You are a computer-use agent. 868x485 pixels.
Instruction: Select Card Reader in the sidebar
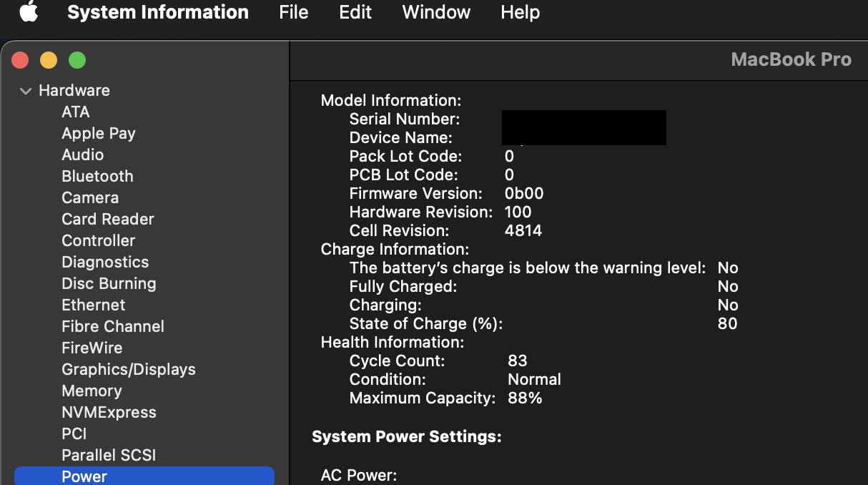coord(108,220)
